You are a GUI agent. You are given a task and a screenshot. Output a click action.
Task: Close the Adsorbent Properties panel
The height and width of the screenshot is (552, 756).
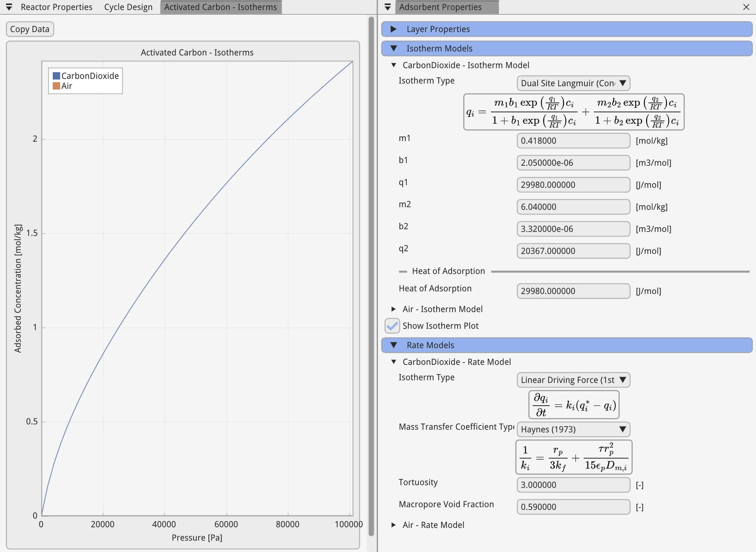(746, 7)
